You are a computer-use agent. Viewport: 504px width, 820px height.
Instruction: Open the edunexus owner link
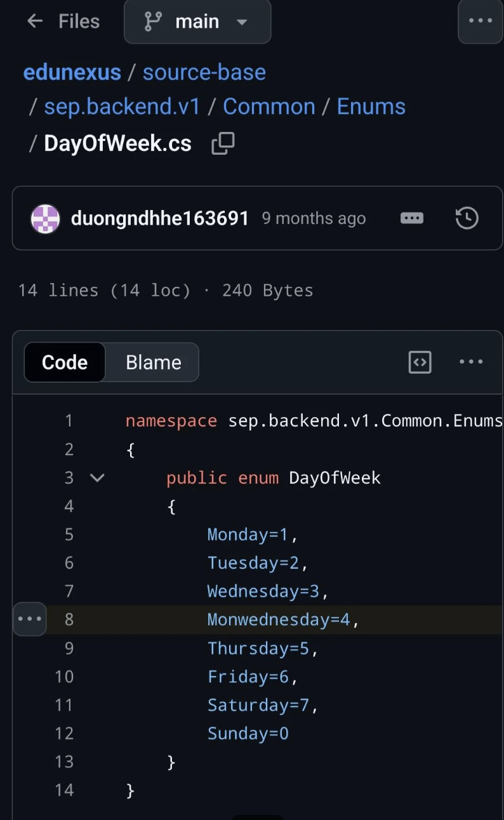tap(72, 72)
